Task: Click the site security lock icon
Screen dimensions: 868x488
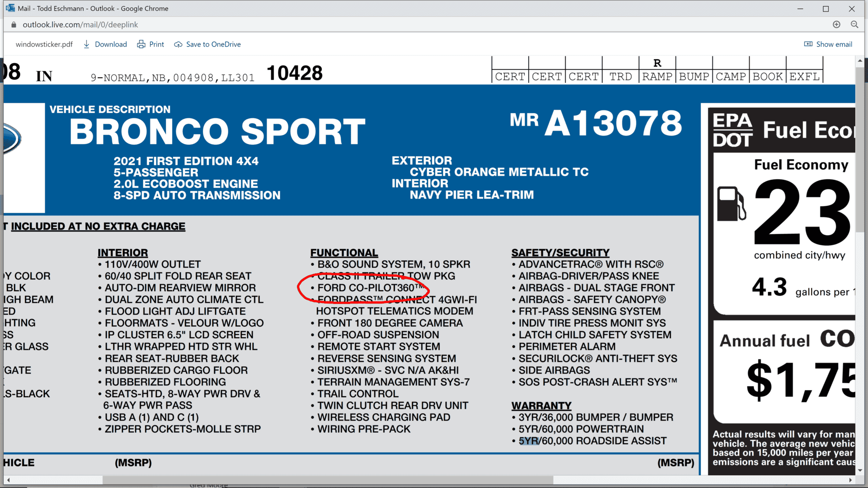Action: click(13, 24)
